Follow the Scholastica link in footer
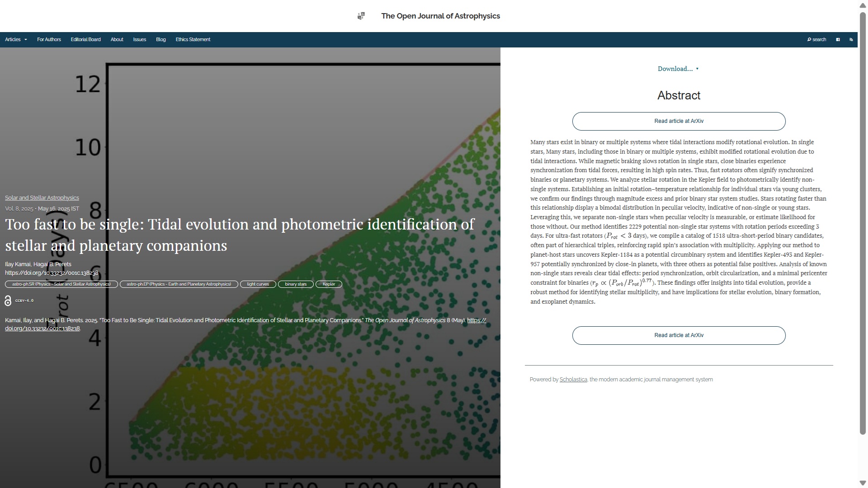Screen dimensions: 868x488 tap(573, 380)
